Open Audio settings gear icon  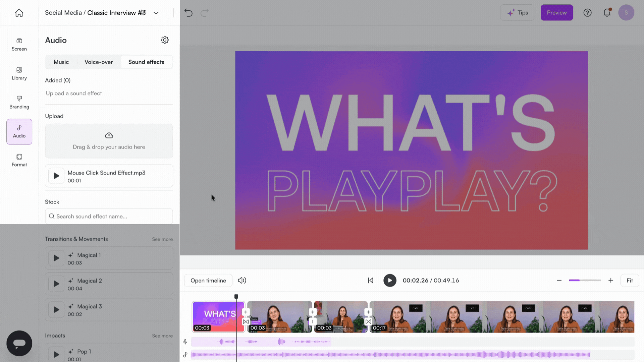click(x=164, y=40)
